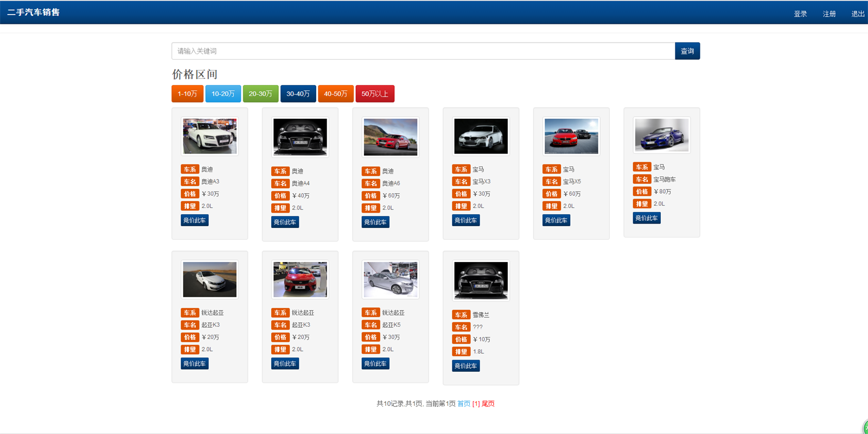Select the ¥10万 price text
This screenshot has height=434, width=868.
pyautogui.click(x=482, y=340)
